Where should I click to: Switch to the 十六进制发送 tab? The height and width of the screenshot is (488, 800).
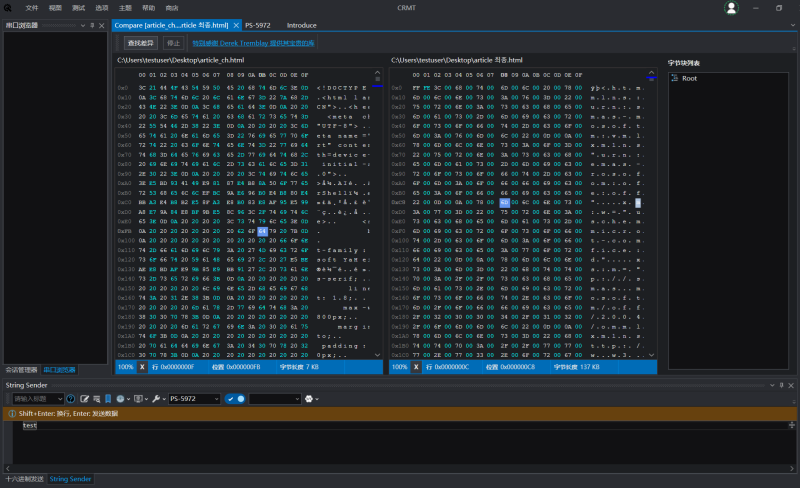click(x=24, y=479)
